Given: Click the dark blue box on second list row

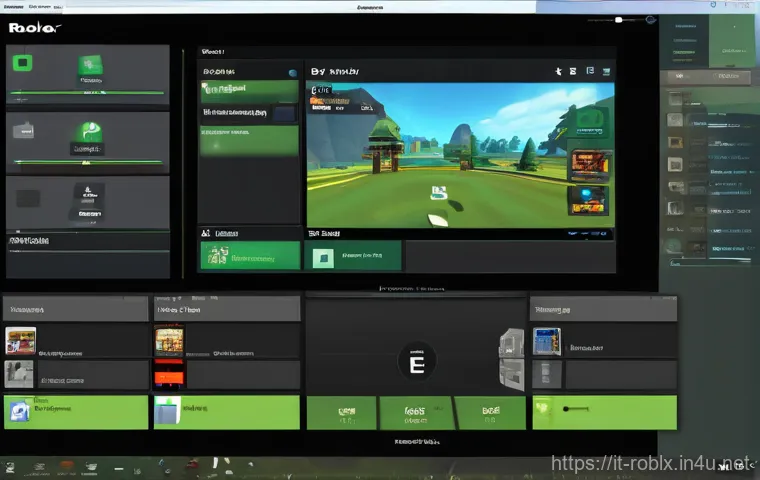Looking at the screenshot, I should pyautogui.click(x=284, y=113).
